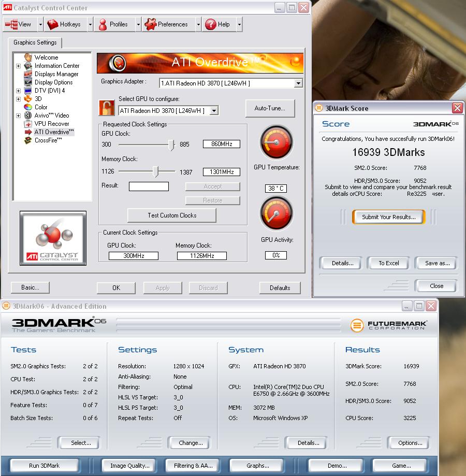Click the 3DMark Score window title icon
466x476 pixels.
click(x=319, y=108)
